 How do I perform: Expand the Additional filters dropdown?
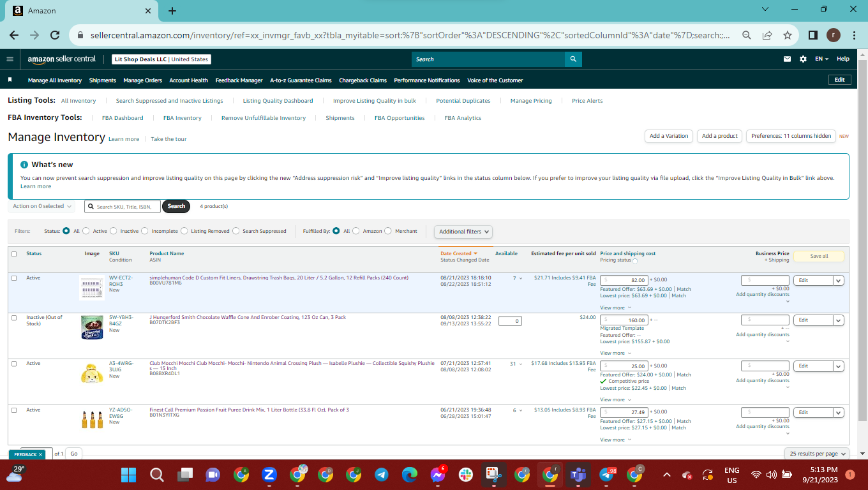point(464,232)
